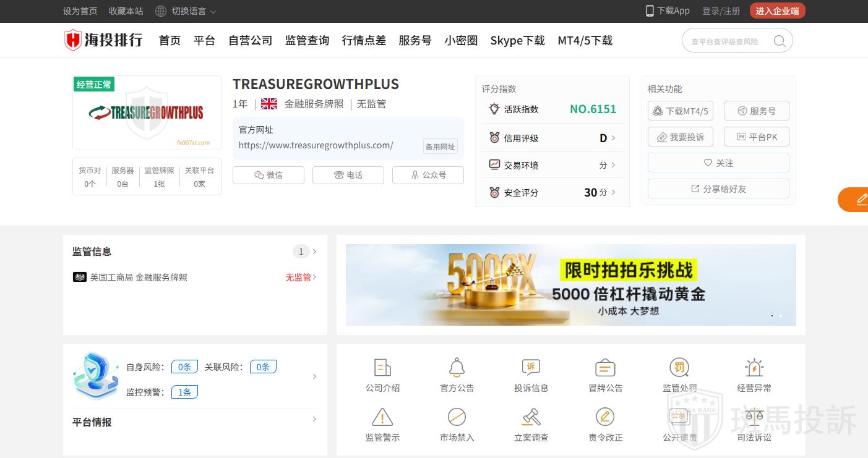This screenshot has height=458, width=868.
Task: Open 责令改正 correction order icon
Action: click(x=605, y=418)
